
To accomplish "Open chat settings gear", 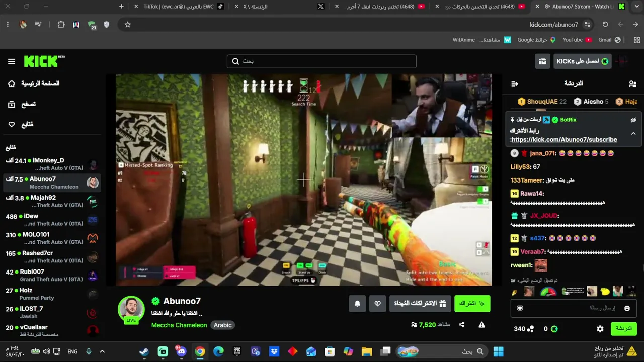I will click(600, 329).
